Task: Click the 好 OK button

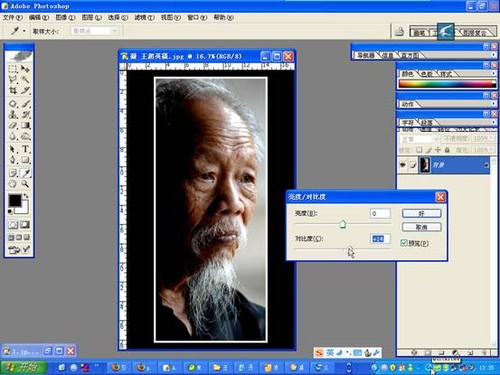Action: click(422, 213)
